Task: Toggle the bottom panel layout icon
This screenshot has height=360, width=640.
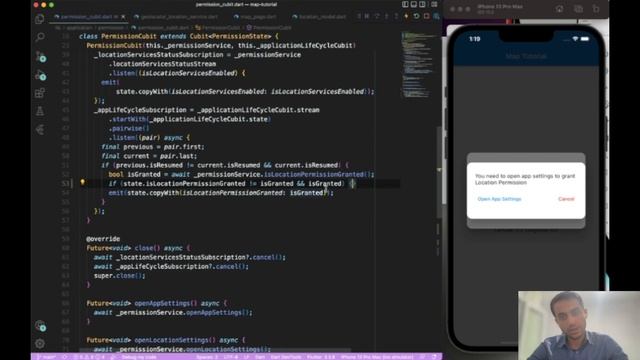Action: coord(413,4)
